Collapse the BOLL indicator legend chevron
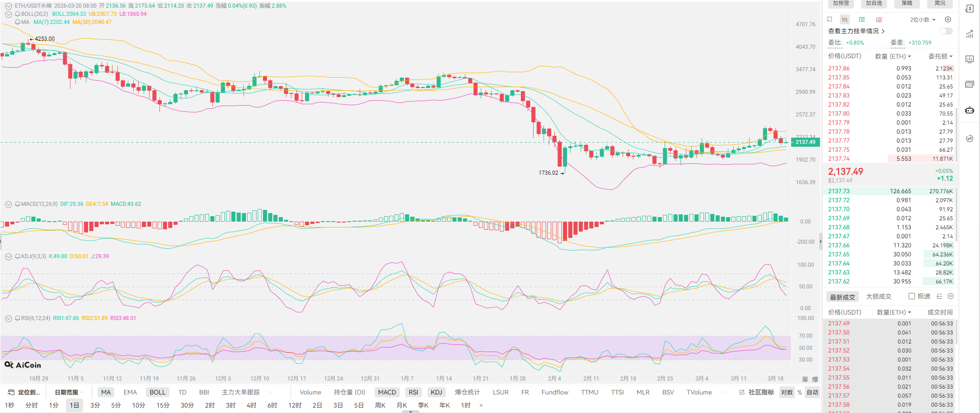The image size is (980, 413). pyautogui.click(x=8, y=14)
